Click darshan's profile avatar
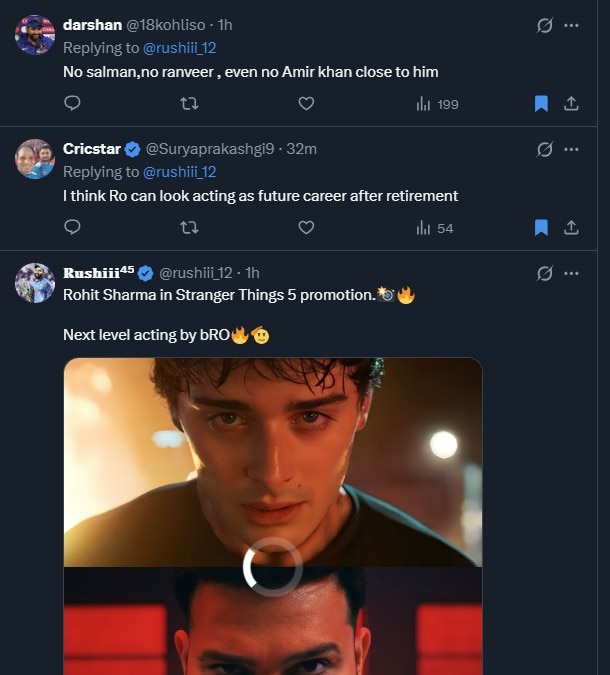This screenshot has height=675, width=610. point(35,35)
